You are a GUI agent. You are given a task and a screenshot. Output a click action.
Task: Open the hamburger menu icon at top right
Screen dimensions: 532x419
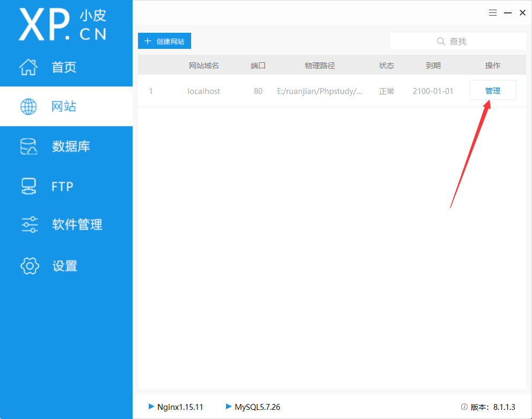pyautogui.click(x=493, y=13)
